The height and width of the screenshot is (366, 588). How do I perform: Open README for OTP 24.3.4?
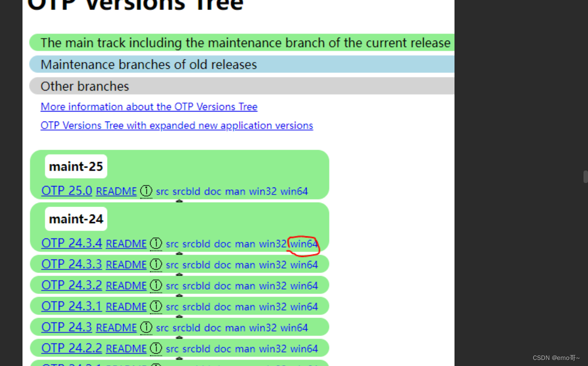coord(126,244)
